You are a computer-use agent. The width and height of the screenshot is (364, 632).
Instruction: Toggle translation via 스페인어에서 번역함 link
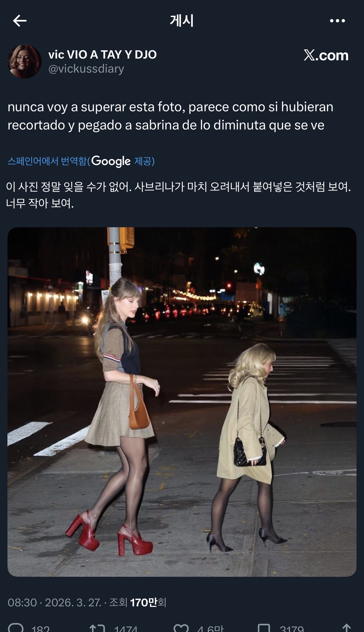(x=47, y=161)
